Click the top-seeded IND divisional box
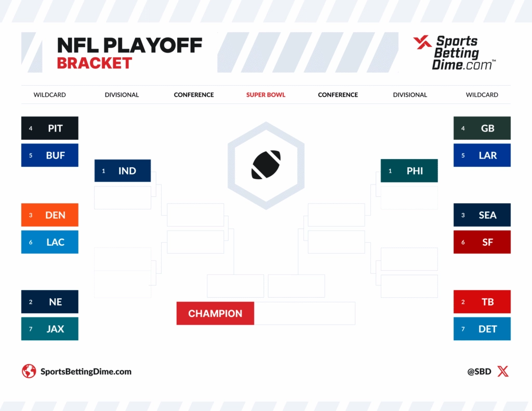532x411 pixels. tap(123, 171)
